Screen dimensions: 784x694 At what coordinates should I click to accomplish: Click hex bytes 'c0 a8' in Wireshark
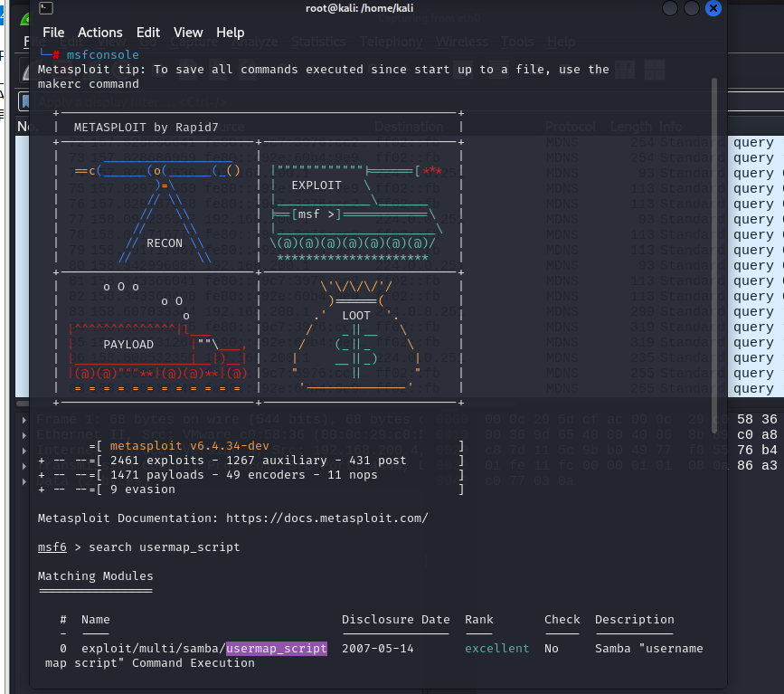757,435
